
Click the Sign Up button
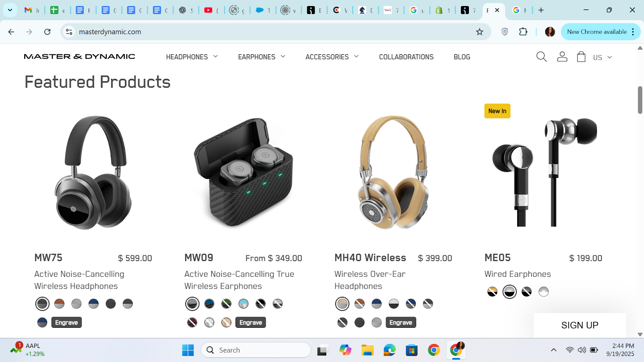tap(580, 325)
